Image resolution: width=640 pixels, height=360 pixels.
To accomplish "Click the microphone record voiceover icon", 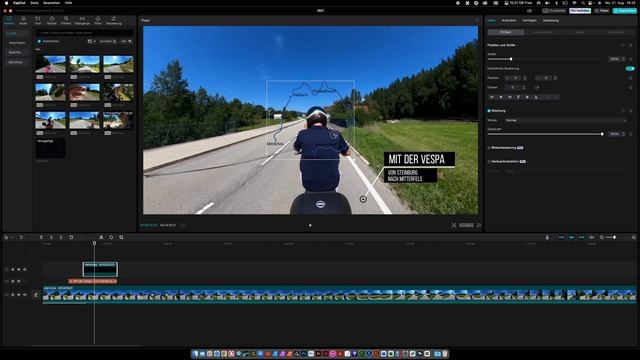I will pyautogui.click(x=547, y=237).
